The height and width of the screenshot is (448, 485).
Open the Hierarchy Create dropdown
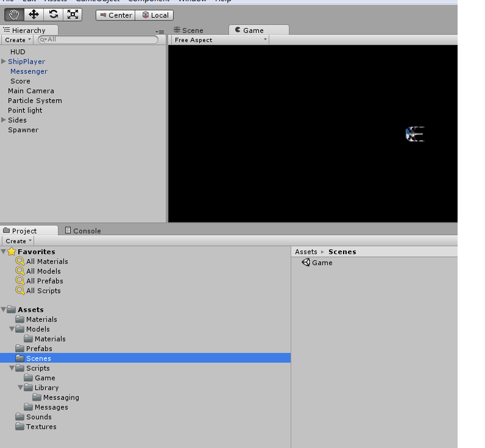(x=18, y=40)
